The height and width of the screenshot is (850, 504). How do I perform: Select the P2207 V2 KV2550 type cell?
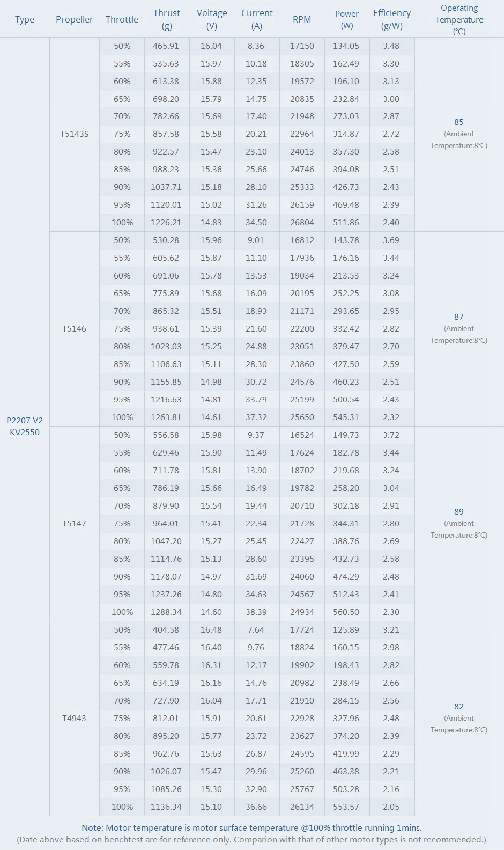coord(25,426)
